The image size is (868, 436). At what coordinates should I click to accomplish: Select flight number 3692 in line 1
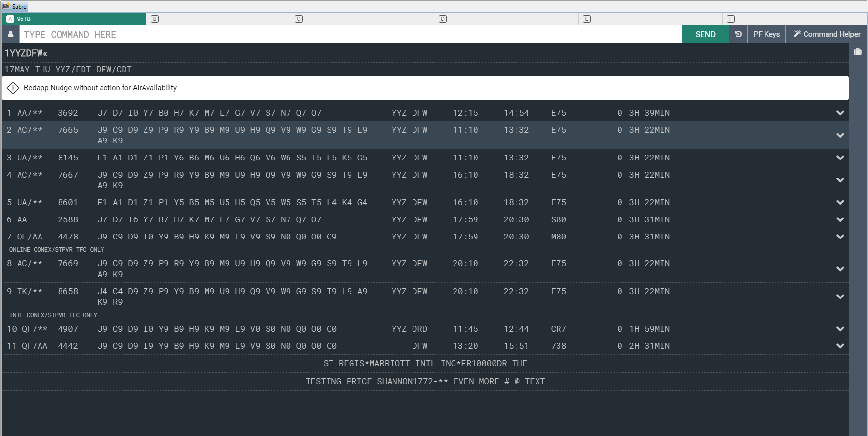pos(68,113)
